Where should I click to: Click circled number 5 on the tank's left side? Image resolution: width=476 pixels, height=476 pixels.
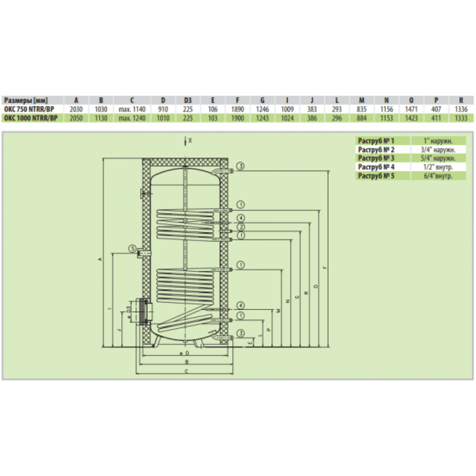point(132,248)
